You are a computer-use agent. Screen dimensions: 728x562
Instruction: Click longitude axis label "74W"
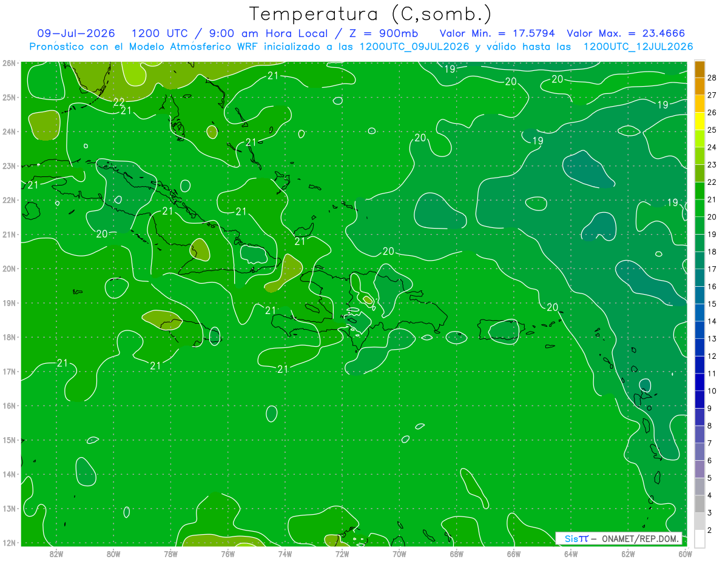point(285,554)
